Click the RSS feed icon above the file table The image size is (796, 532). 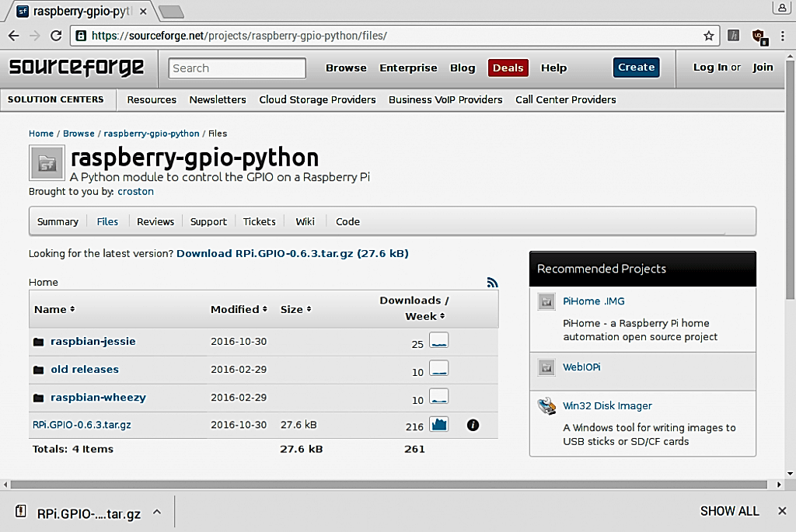point(492,283)
